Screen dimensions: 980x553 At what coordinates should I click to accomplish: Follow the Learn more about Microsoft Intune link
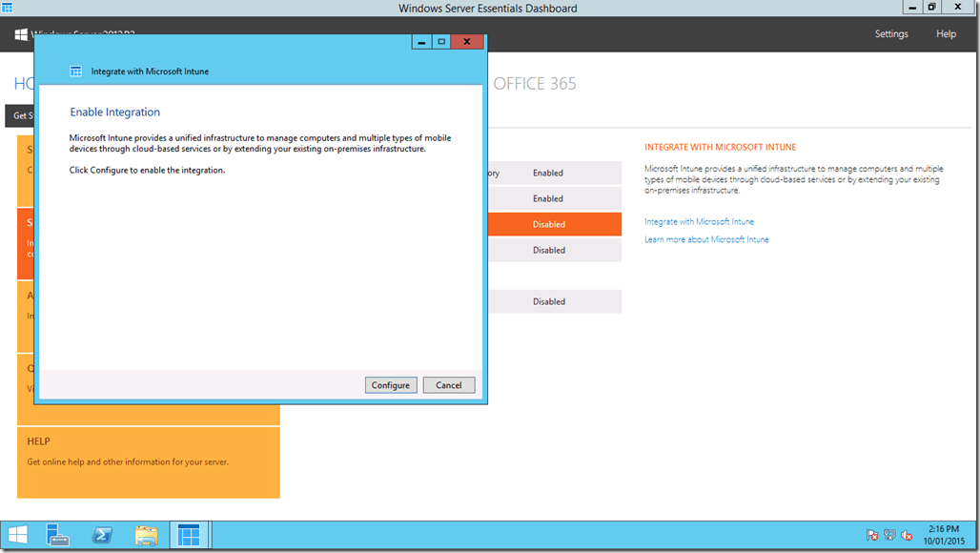[x=706, y=239]
